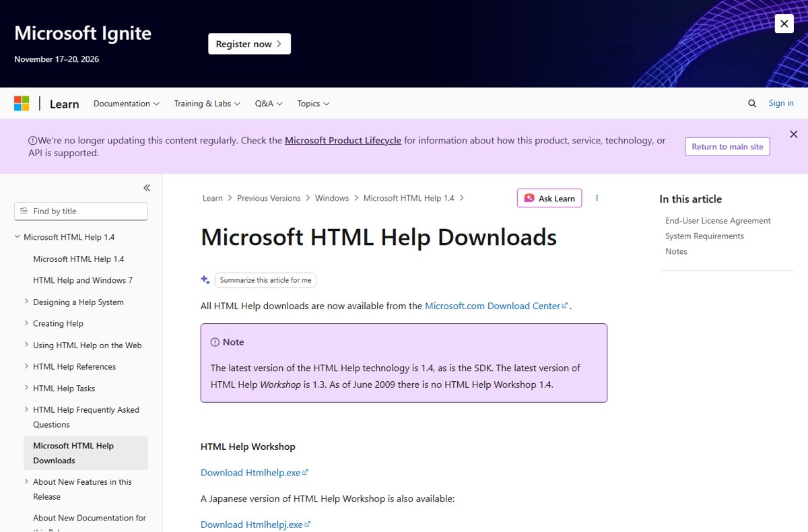Jump to End-User License Agreement section
The image size is (808, 532).
[x=718, y=221]
